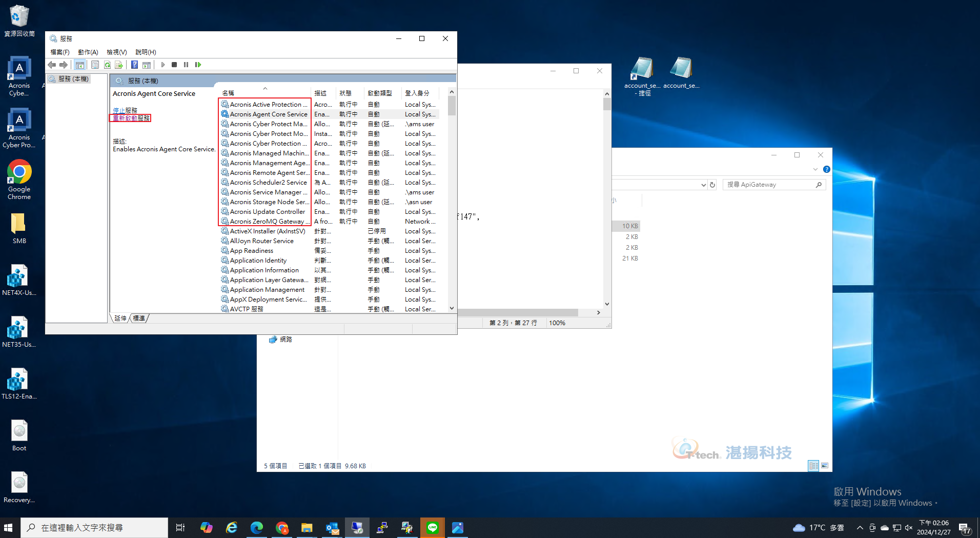The height and width of the screenshot is (538, 980).
Task: Click the Restart Service icon in toolbar
Action: [x=198, y=65]
